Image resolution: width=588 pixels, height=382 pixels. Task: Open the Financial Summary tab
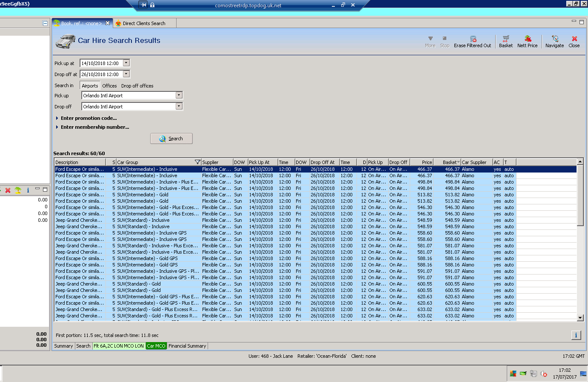pyautogui.click(x=187, y=346)
